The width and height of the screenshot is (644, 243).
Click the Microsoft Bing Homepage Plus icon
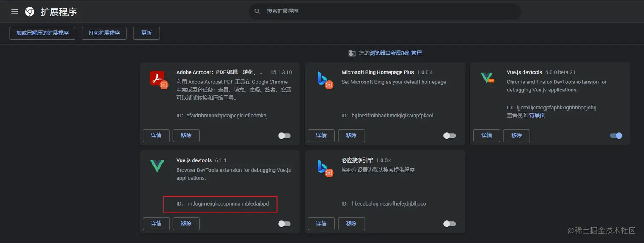click(x=325, y=79)
